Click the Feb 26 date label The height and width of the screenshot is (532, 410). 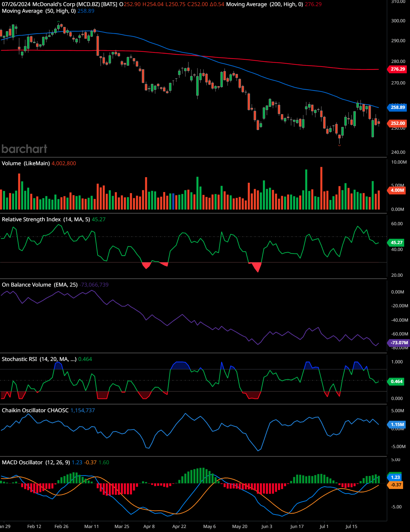pyautogui.click(x=61, y=526)
